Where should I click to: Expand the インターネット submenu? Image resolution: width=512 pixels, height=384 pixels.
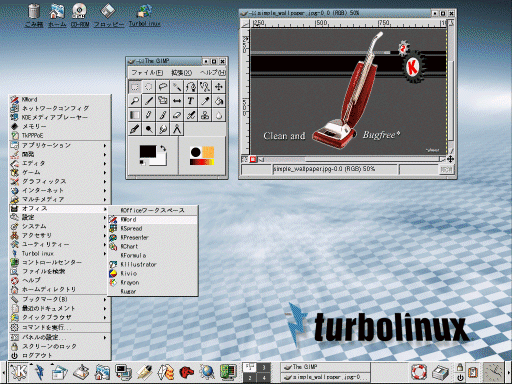tap(60, 190)
